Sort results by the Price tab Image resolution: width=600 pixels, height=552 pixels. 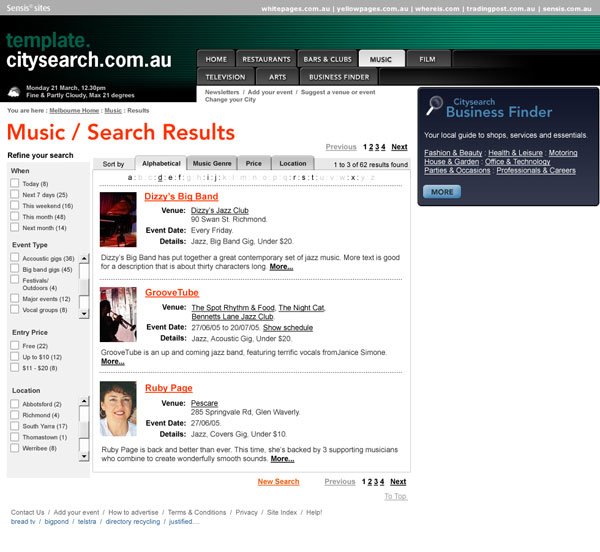(254, 163)
